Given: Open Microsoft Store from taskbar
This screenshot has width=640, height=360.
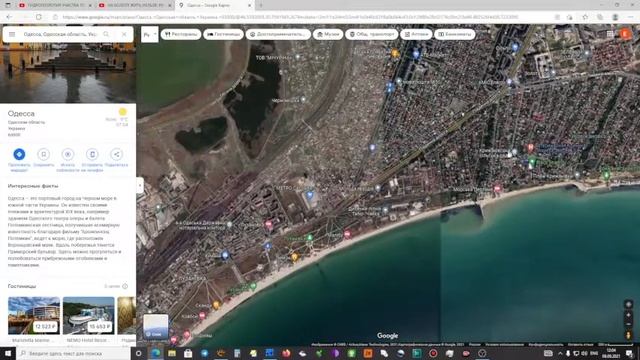Looking at the screenshot, I should click(188, 353).
